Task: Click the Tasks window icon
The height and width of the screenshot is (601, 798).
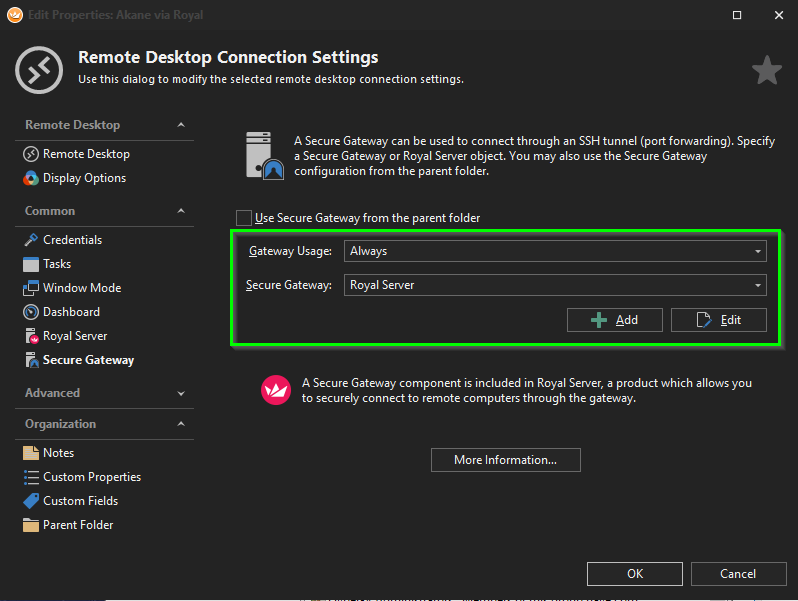Action: [31, 264]
